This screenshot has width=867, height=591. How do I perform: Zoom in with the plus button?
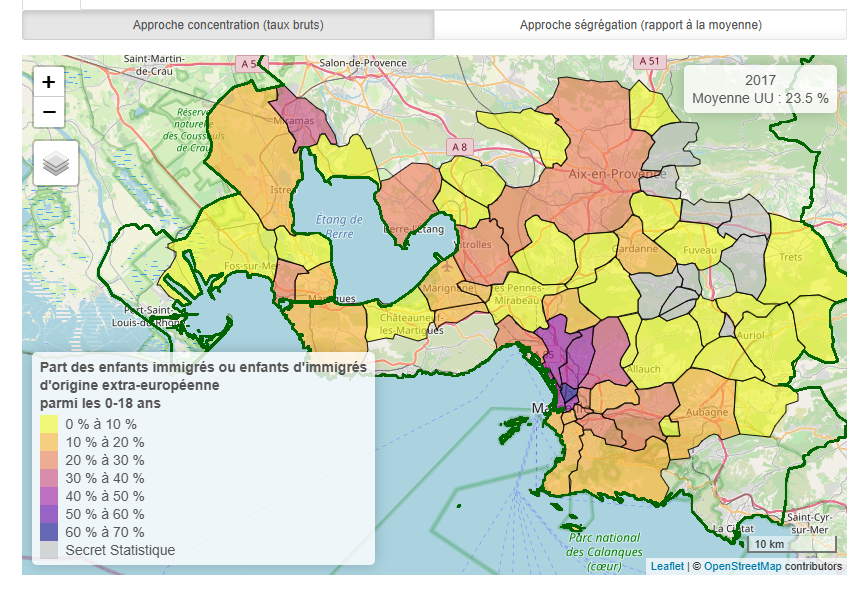(x=49, y=82)
